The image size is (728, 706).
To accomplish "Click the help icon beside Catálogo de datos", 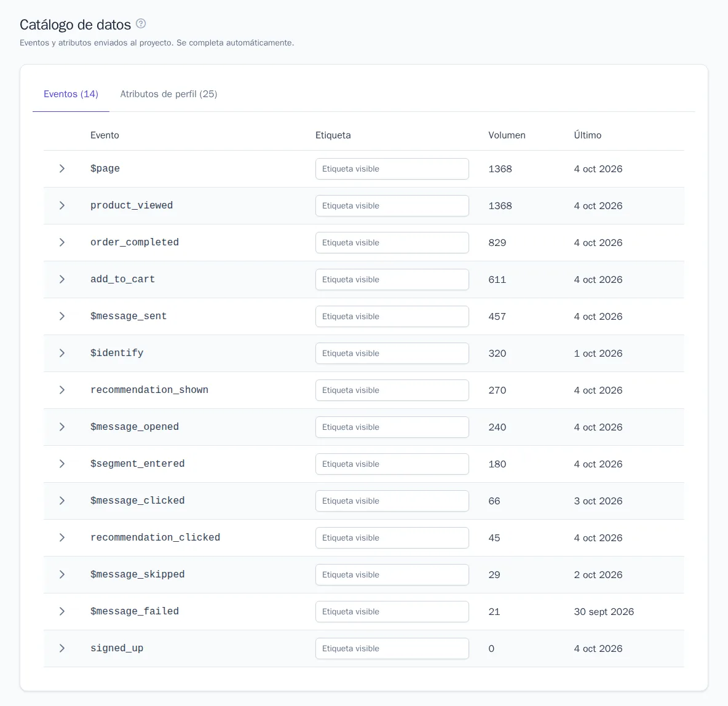I will pos(141,23).
